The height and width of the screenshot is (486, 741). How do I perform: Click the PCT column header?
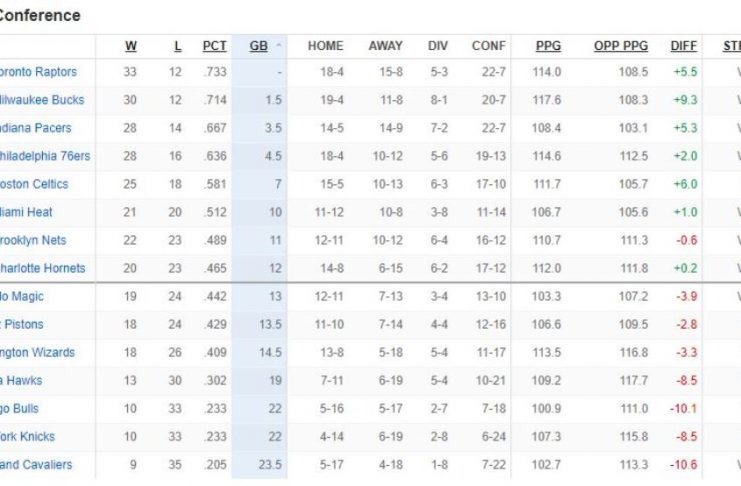pyautogui.click(x=214, y=46)
